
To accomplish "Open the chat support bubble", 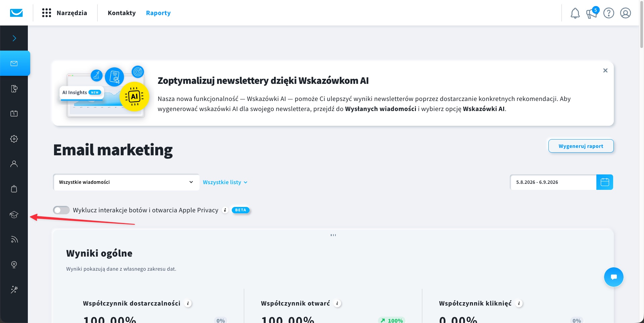I will [614, 277].
